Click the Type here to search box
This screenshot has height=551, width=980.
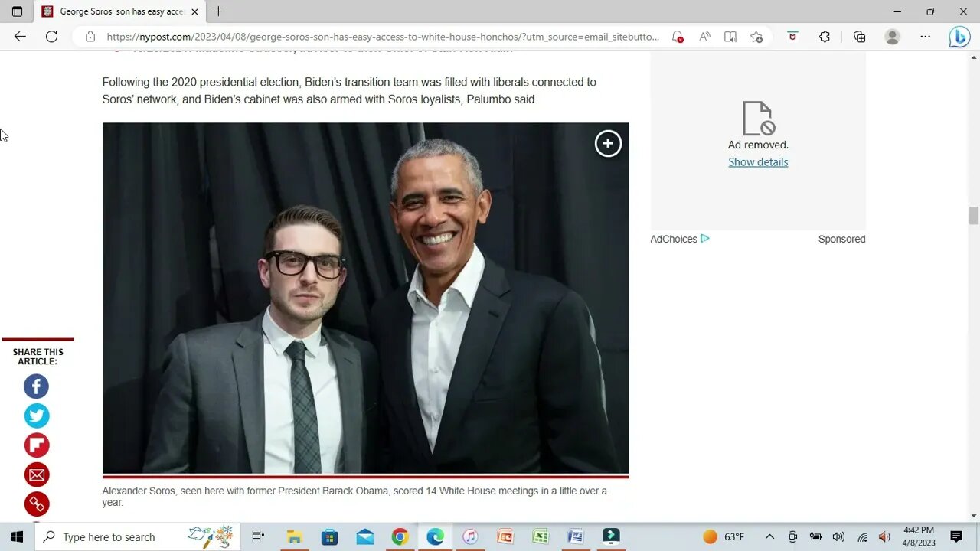pos(138,536)
